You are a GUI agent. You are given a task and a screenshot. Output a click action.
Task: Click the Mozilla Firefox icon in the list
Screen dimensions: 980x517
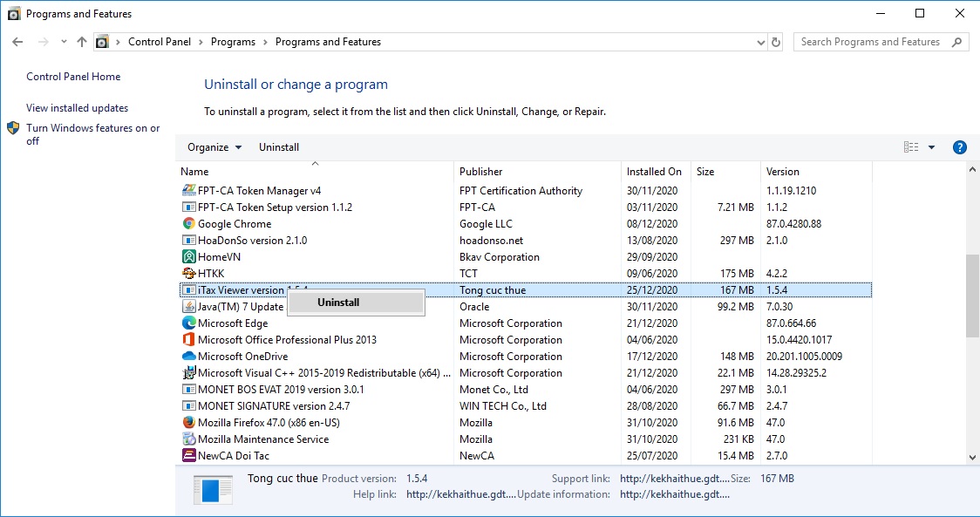(x=190, y=422)
